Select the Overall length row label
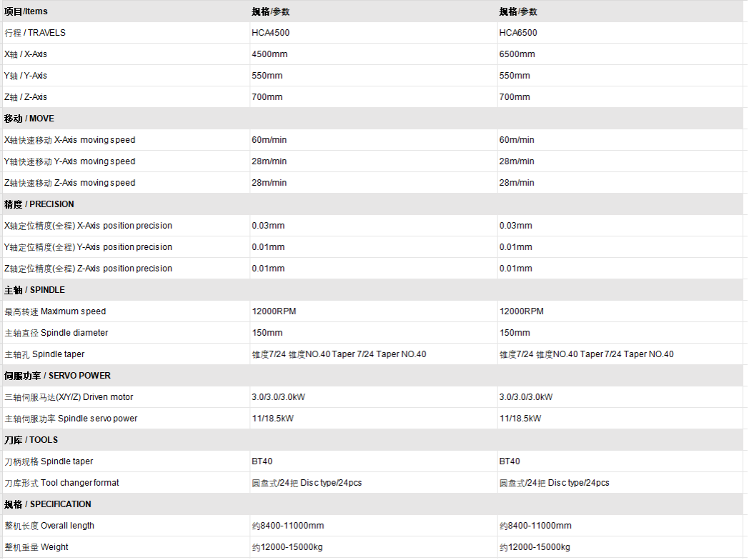Screen dimensions: 749x560 pyautogui.click(x=49, y=526)
